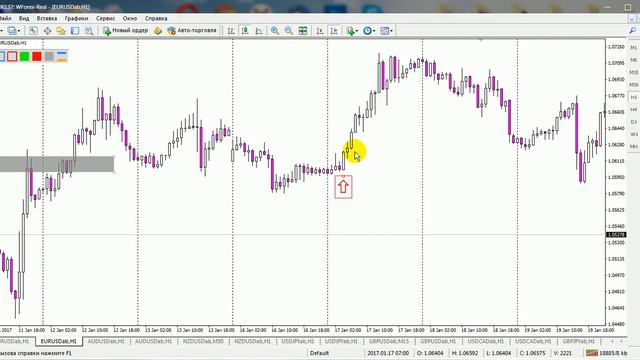The image size is (640, 360).
Task: Select the M30 timeframe
Action: point(633,85)
